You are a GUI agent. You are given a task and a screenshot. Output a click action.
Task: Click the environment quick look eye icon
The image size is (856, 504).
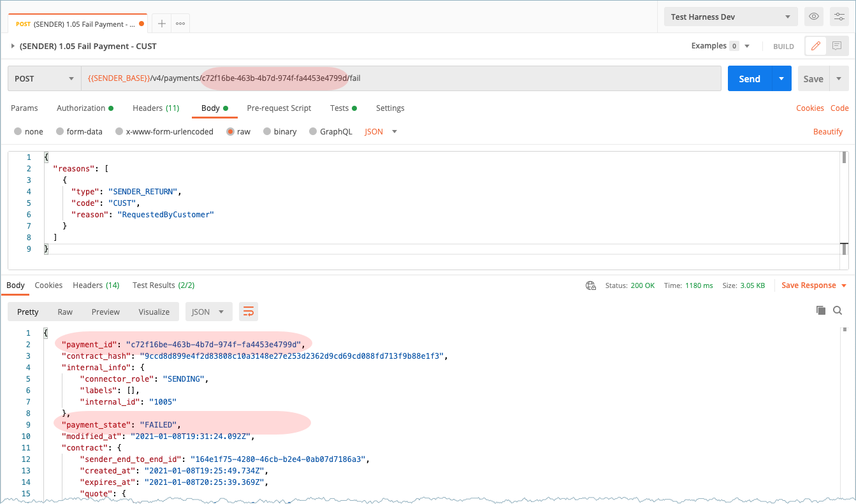813,17
